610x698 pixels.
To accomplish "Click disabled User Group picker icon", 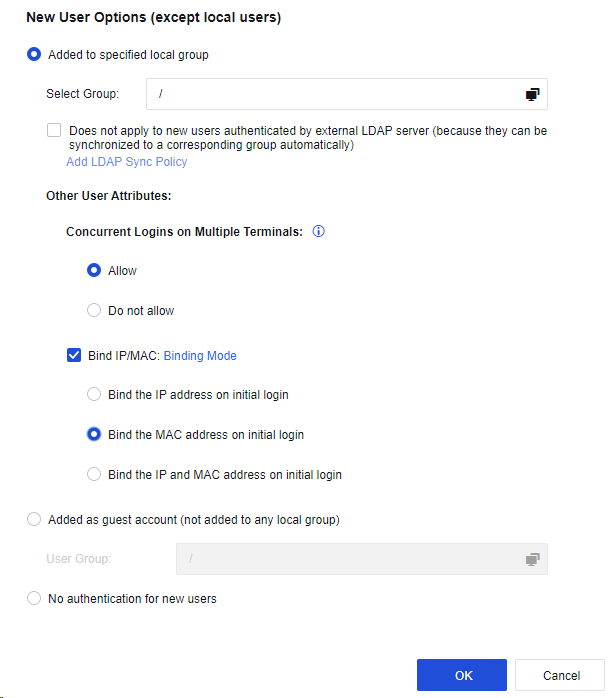I will point(532,559).
